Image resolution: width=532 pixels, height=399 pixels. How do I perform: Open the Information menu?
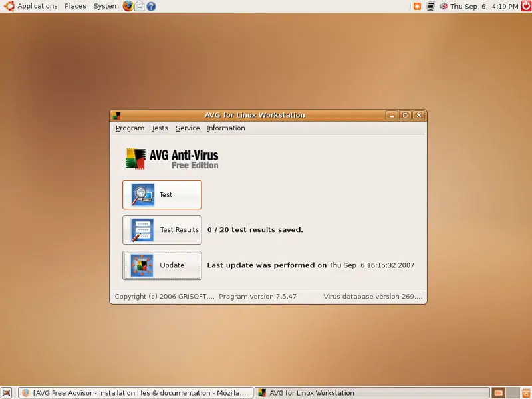point(226,128)
